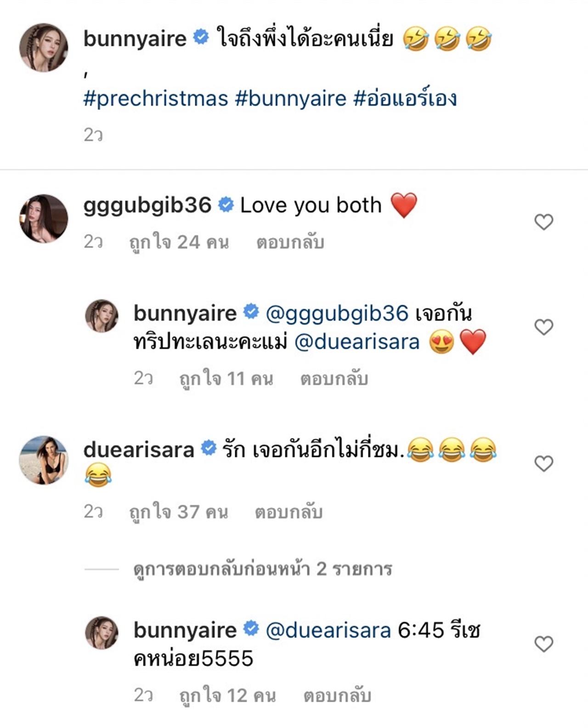Expand the 2 previous replies
The width and height of the screenshot is (588, 728).
pos(262,569)
